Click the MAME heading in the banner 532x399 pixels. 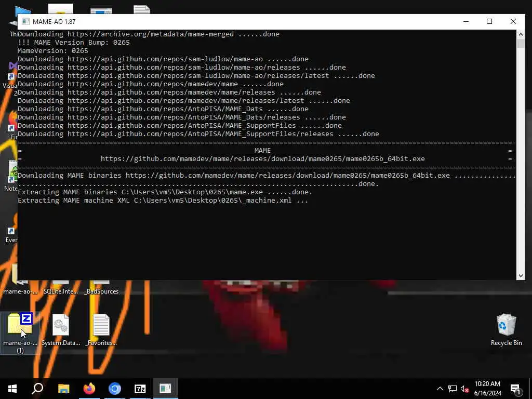click(x=262, y=150)
